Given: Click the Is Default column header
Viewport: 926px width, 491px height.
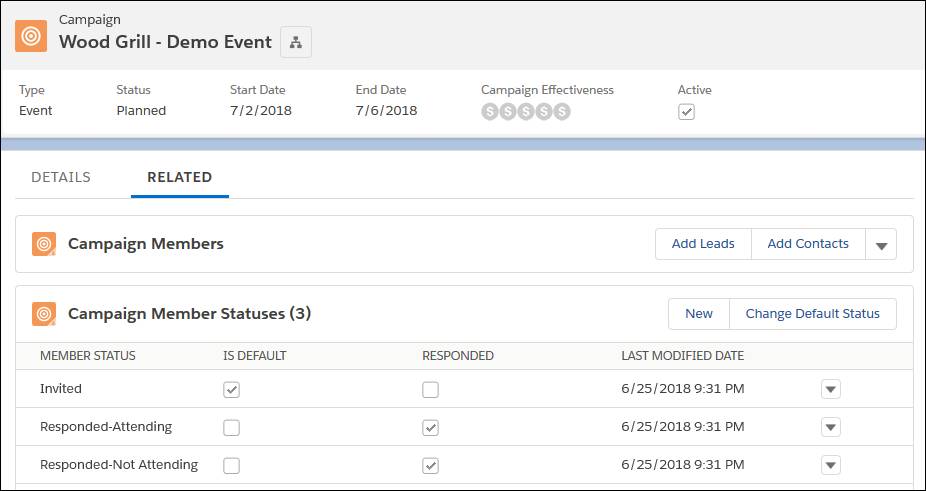Looking at the screenshot, I should [255, 356].
